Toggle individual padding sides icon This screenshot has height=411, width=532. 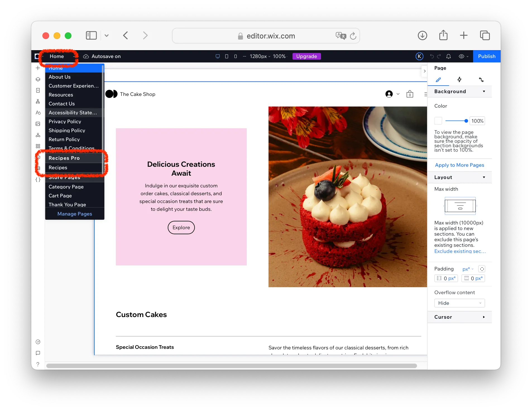click(x=482, y=269)
